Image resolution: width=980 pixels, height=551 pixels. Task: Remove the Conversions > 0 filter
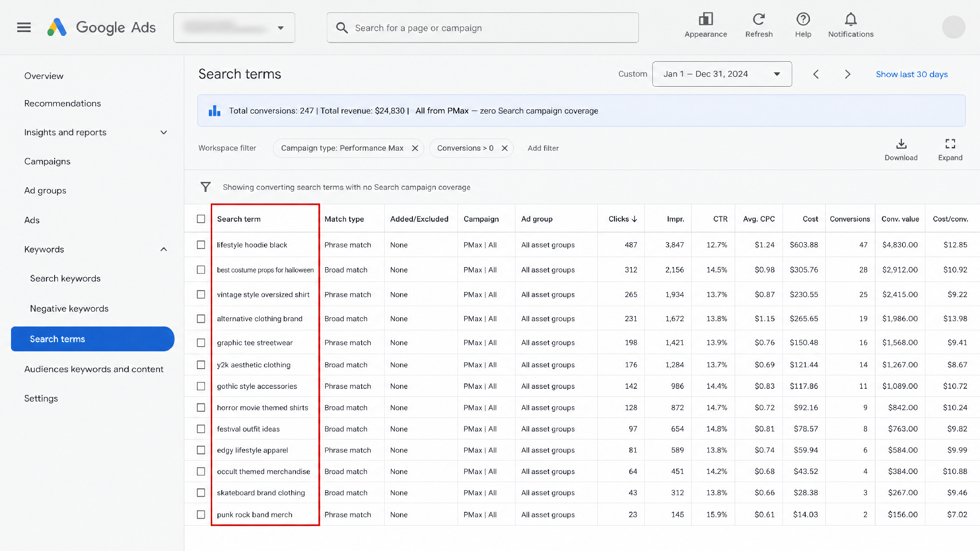504,148
